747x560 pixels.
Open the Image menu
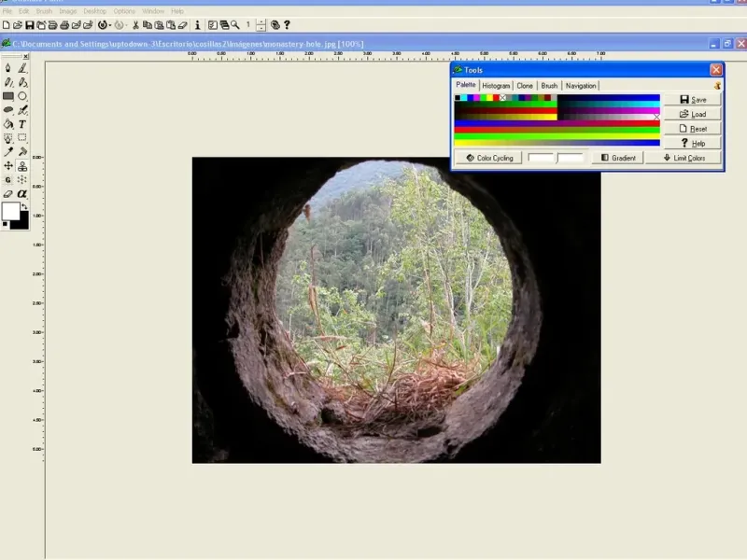(67, 11)
